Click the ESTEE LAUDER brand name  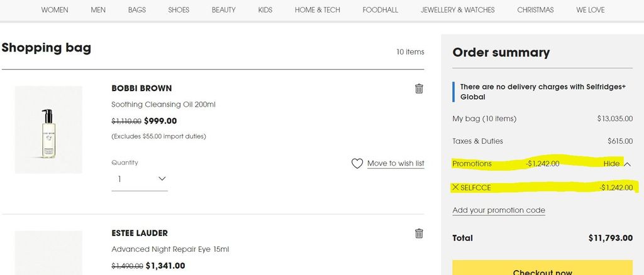(140, 233)
